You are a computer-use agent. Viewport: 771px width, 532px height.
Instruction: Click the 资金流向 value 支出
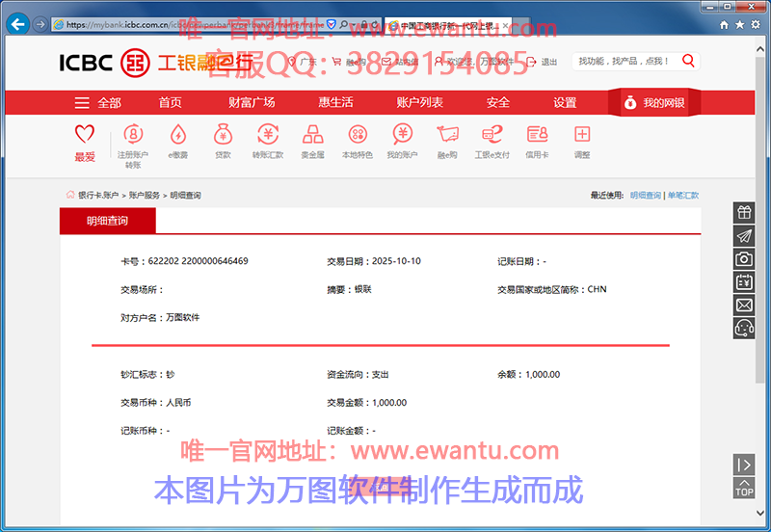pos(380,375)
